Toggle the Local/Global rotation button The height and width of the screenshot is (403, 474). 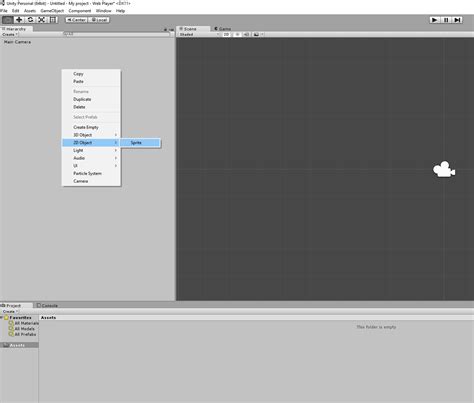coord(99,20)
